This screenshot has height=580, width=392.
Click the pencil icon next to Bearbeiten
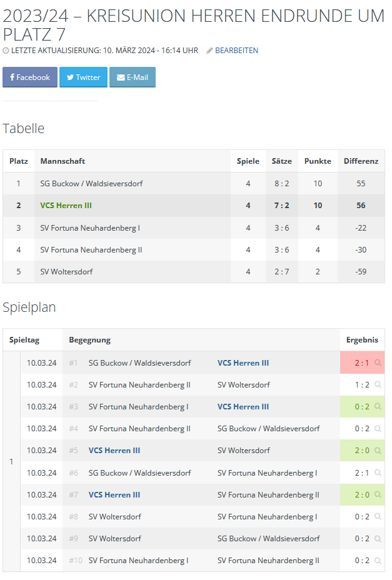(209, 51)
